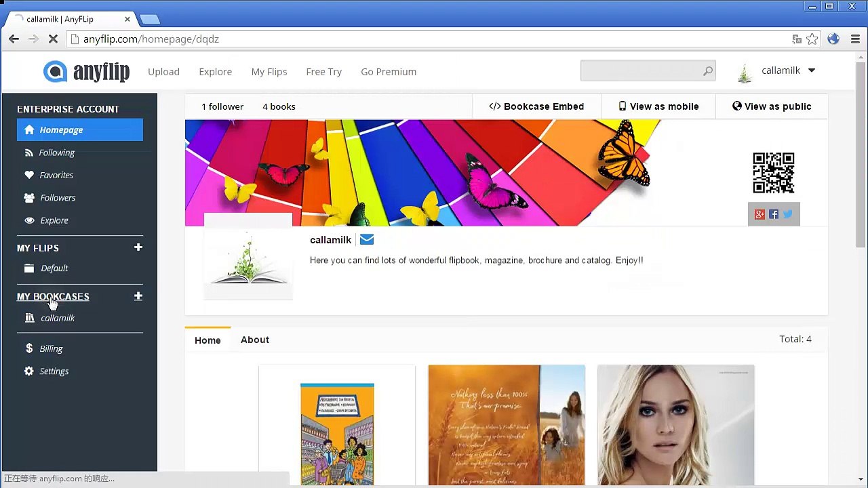Bookmark page with star icon

pyautogui.click(x=812, y=39)
